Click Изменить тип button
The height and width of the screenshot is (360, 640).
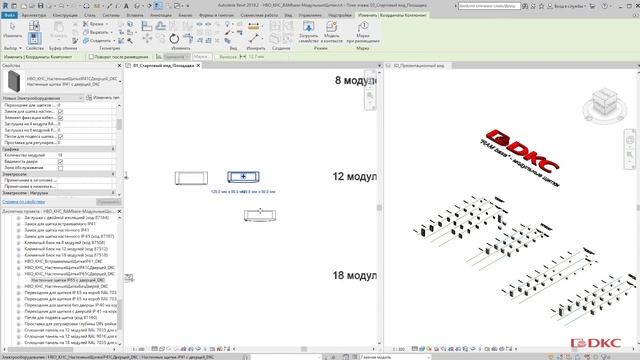103,98
